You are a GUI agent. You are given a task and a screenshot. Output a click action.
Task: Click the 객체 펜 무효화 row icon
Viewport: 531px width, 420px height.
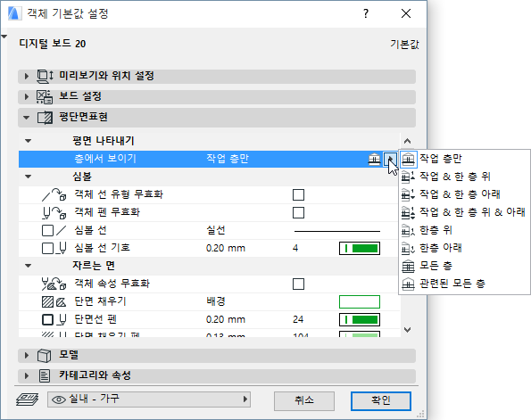[54, 213]
